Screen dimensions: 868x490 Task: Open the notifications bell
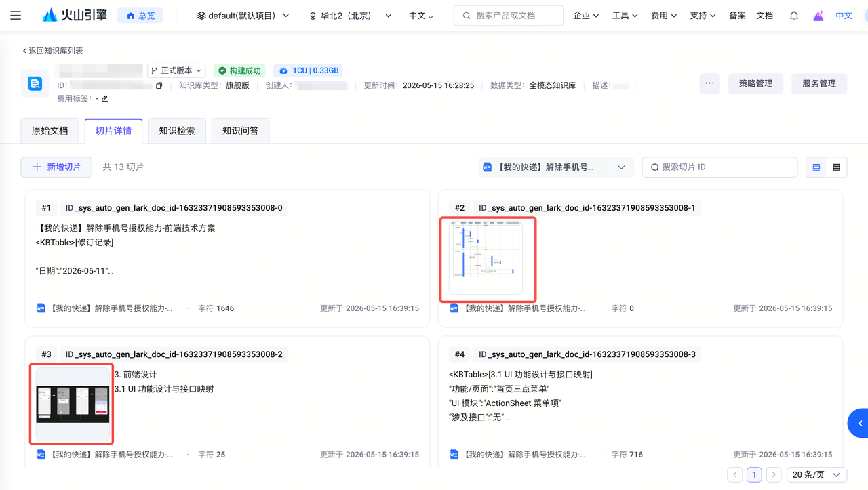click(x=793, y=16)
